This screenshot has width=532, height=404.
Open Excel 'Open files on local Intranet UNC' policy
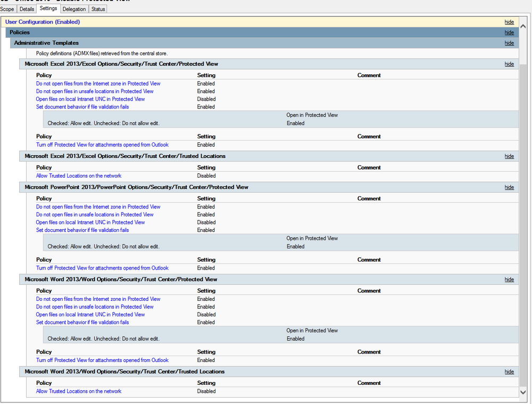click(90, 99)
